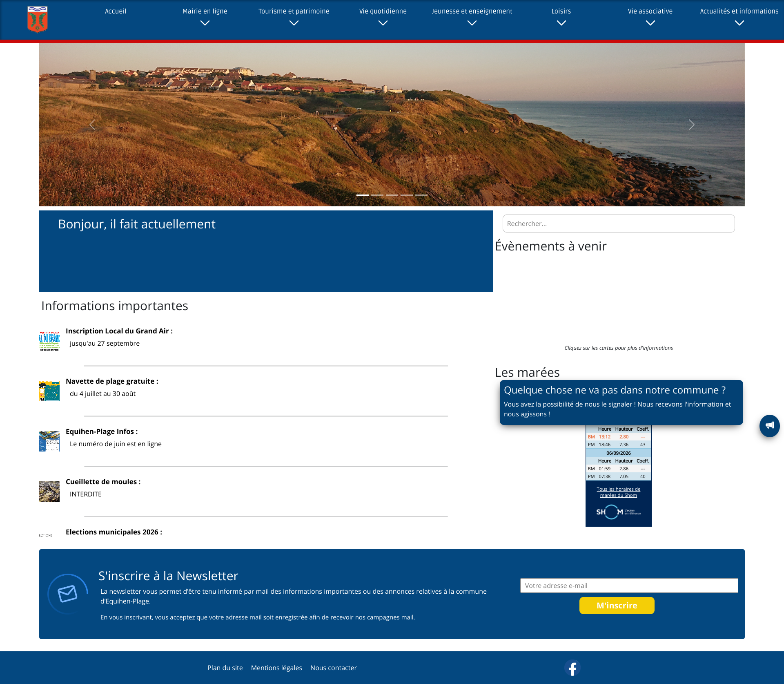Click the Elections municipales 2026 heading

point(114,532)
